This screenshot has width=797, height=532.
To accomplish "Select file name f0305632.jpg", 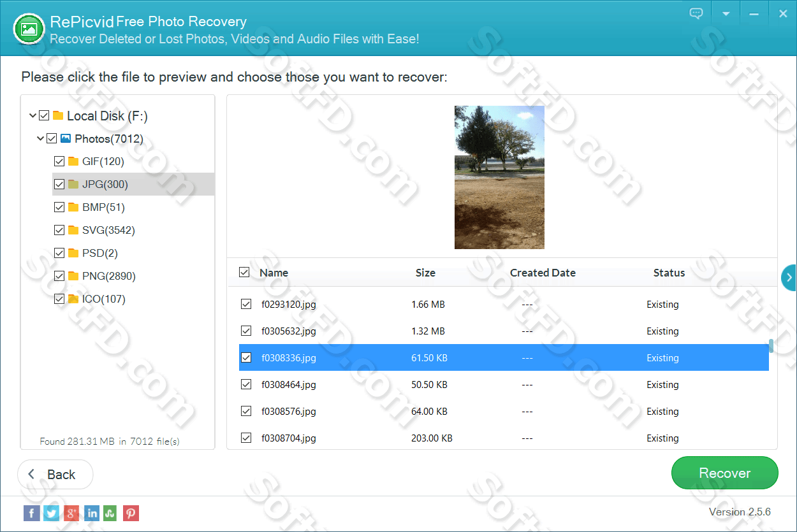I will (x=289, y=331).
